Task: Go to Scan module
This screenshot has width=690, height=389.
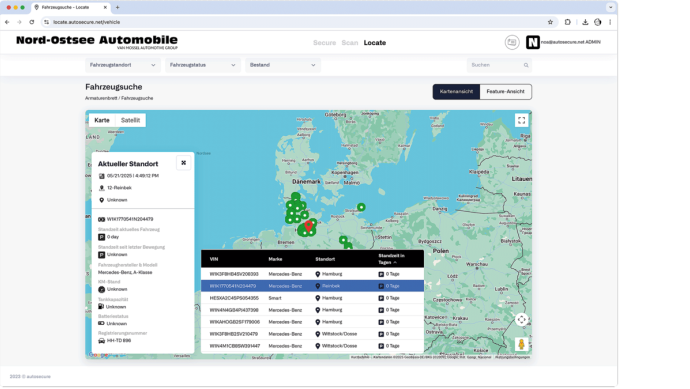Action: [350, 43]
